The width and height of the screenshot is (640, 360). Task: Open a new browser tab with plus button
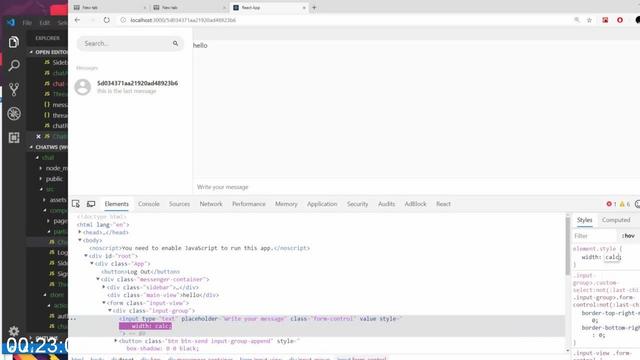[x=314, y=7]
